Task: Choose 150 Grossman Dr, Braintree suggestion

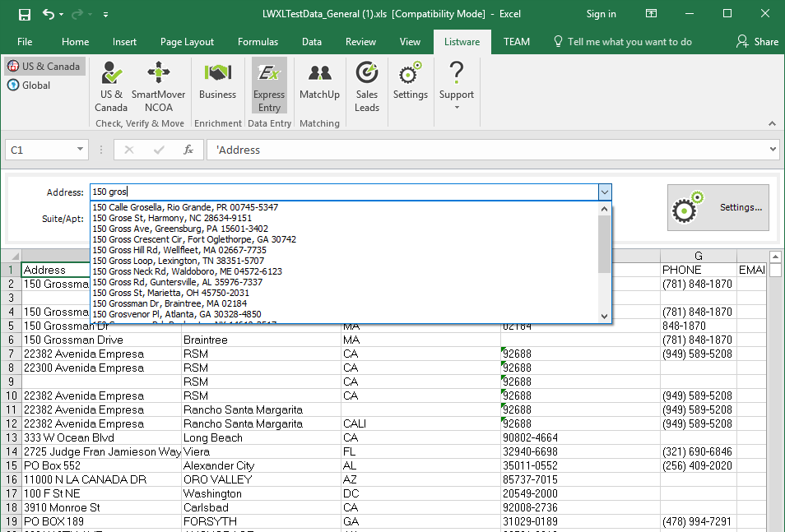Action: (170, 303)
